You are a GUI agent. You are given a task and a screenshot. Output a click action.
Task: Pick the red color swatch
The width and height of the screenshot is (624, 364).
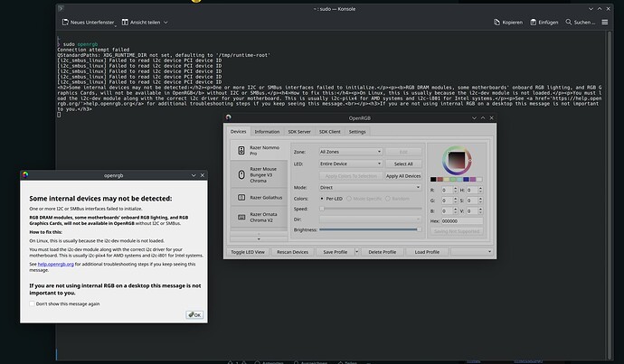pos(440,179)
